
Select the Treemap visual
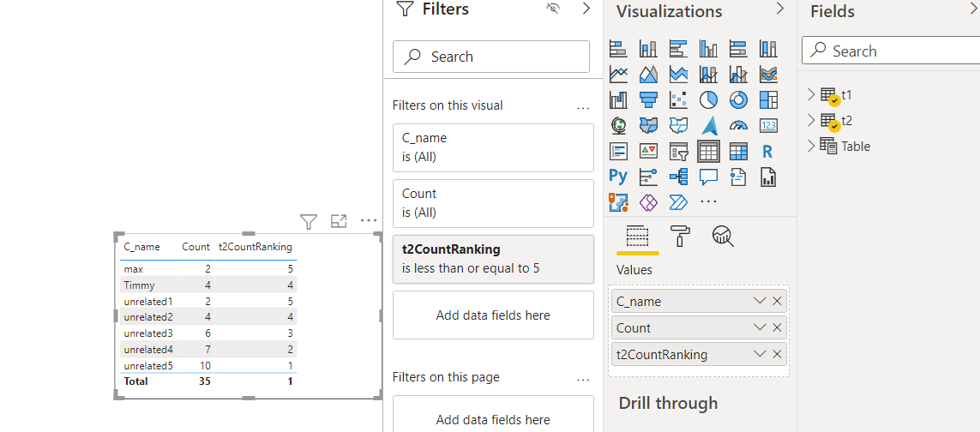(768, 99)
